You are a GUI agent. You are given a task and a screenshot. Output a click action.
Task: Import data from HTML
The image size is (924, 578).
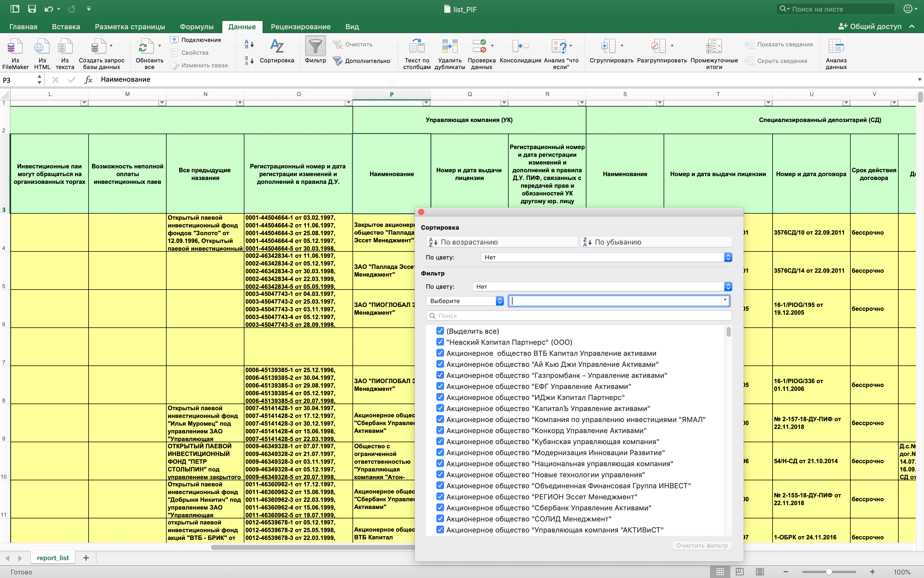pyautogui.click(x=42, y=54)
